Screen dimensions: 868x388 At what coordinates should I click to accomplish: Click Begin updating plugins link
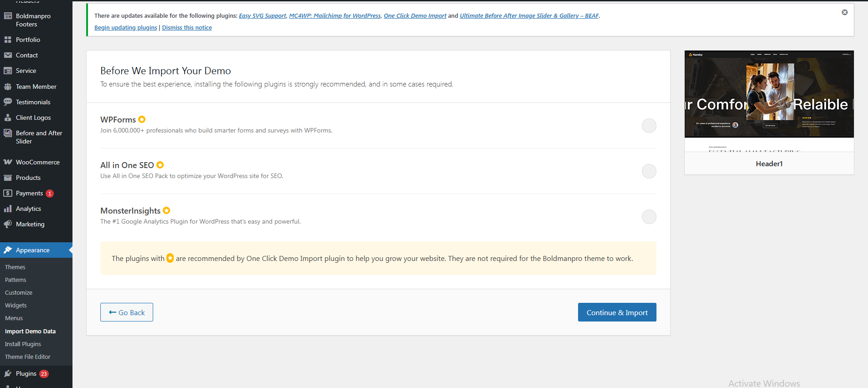126,27
